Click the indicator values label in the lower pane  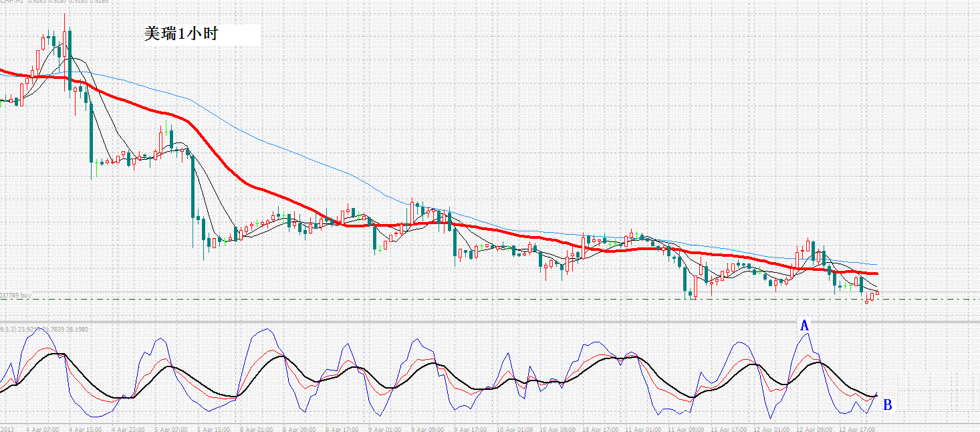tap(44, 329)
